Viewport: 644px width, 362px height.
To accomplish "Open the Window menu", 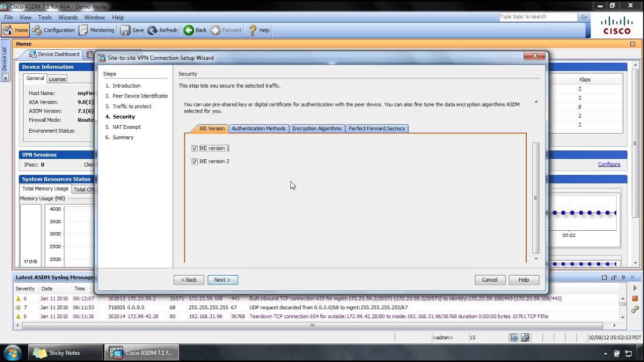I will (x=95, y=17).
